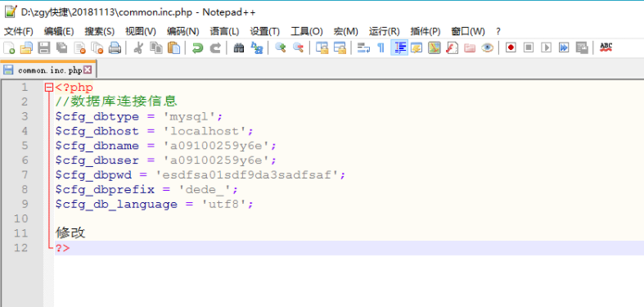Screen dimensions: 644x307
Task: Toggle show all characters pilcrow icon
Action: click(381, 47)
